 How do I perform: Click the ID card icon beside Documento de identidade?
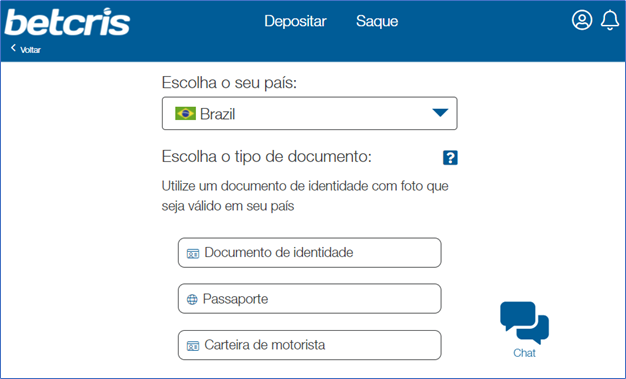[x=193, y=254]
